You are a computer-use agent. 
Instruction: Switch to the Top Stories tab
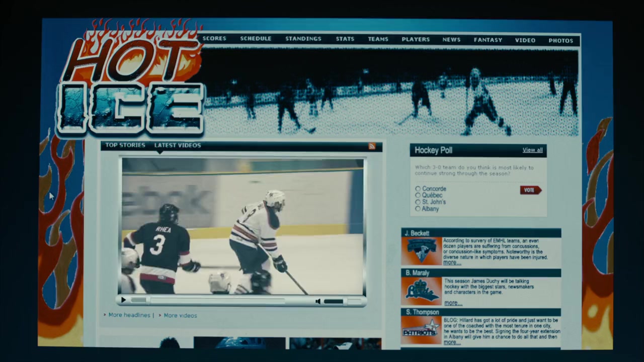tap(125, 145)
